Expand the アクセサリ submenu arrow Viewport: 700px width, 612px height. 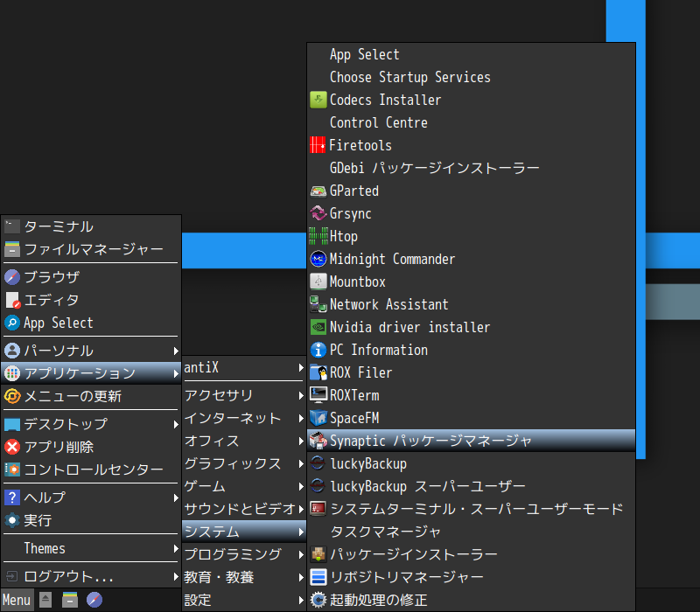click(301, 396)
